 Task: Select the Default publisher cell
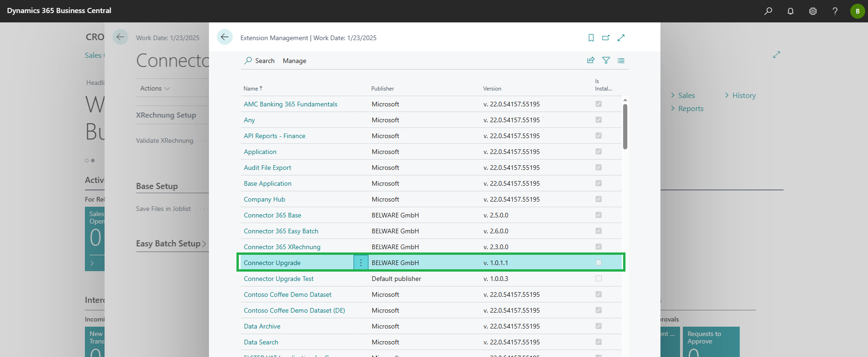396,279
